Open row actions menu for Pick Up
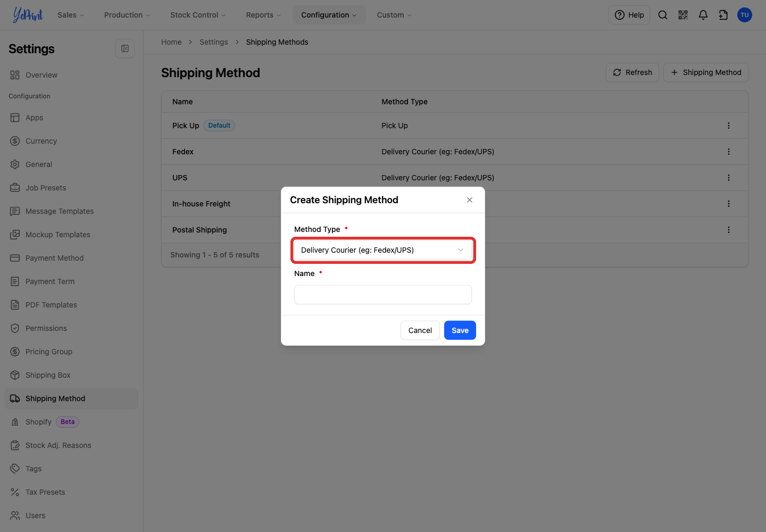The height and width of the screenshot is (532, 766). pyautogui.click(x=729, y=126)
